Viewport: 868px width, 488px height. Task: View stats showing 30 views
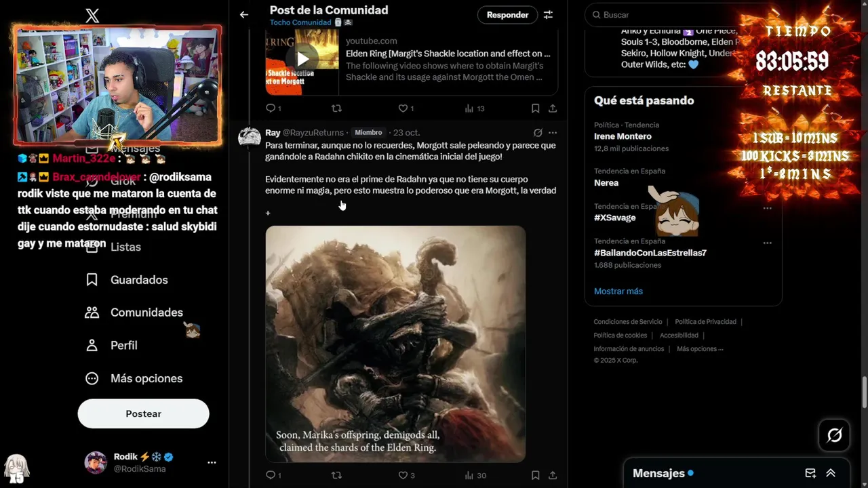[x=474, y=476]
